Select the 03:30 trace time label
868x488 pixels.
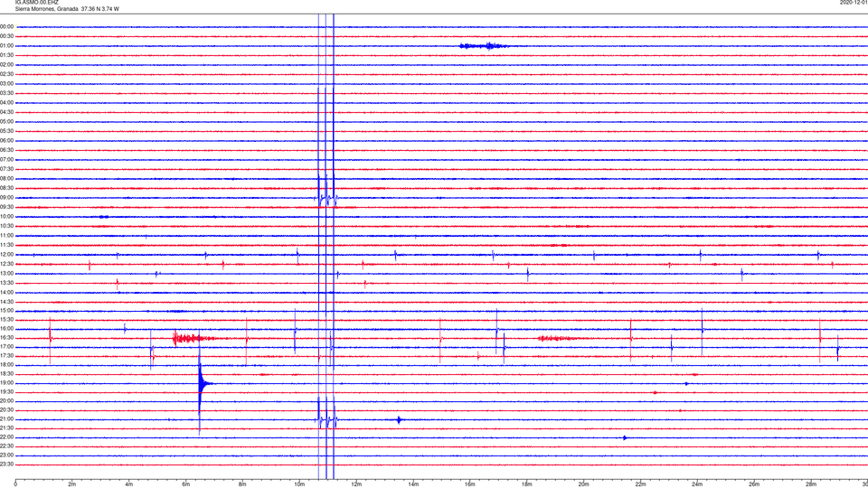(6, 93)
